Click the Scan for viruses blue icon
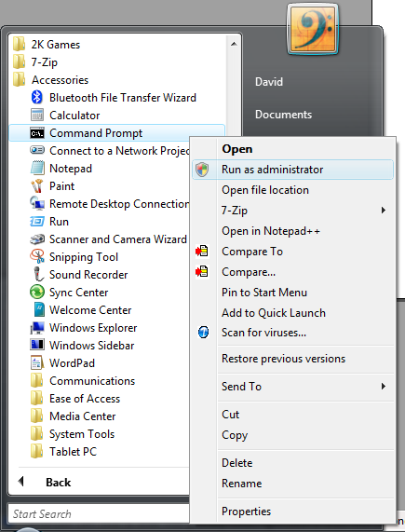Image resolution: width=405 pixels, height=532 pixels. point(203,333)
